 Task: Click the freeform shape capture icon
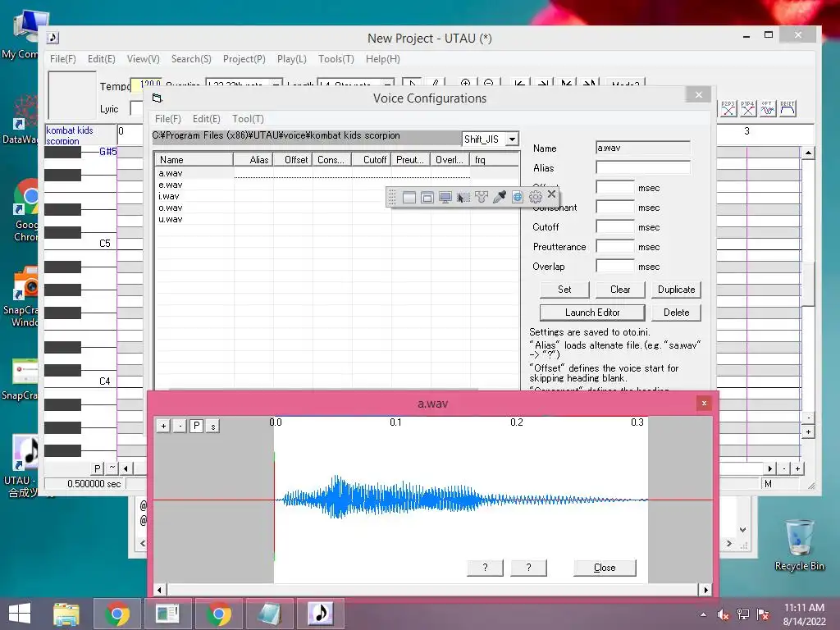tap(481, 197)
